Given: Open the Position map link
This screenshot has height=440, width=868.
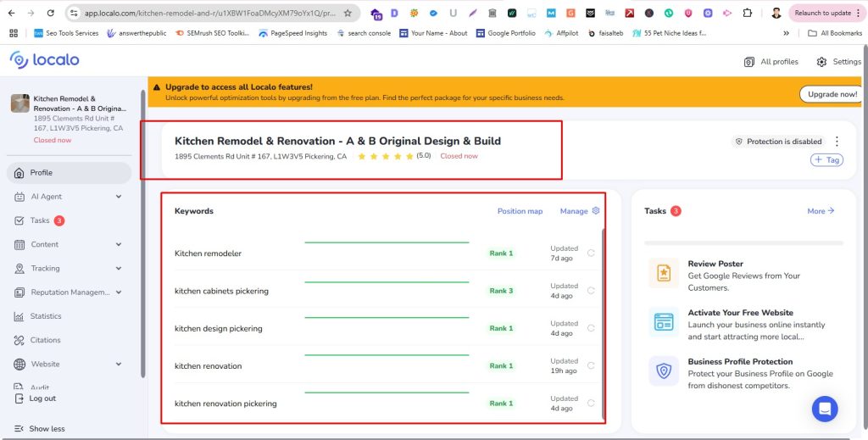Looking at the screenshot, I should (x=520, y=211).
